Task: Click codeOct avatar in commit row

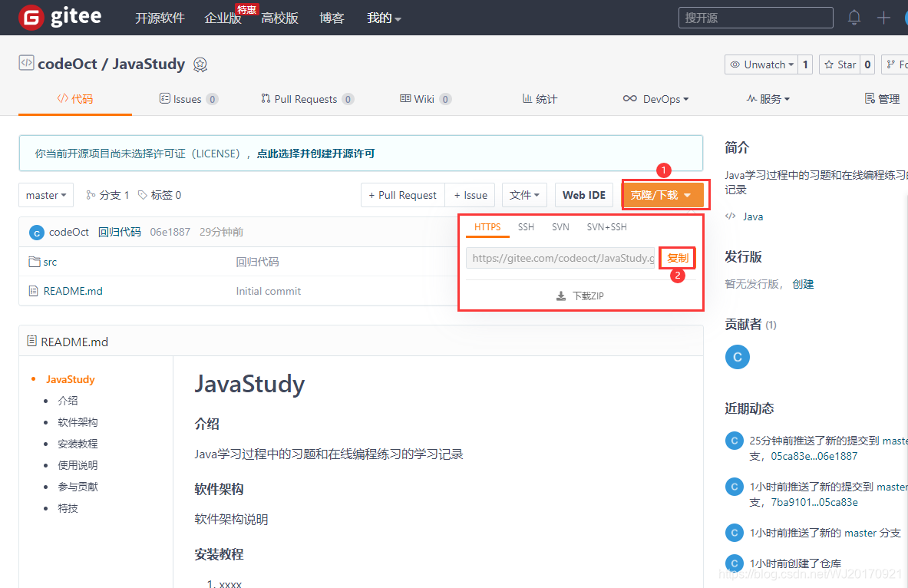Action: pos(37,233)
